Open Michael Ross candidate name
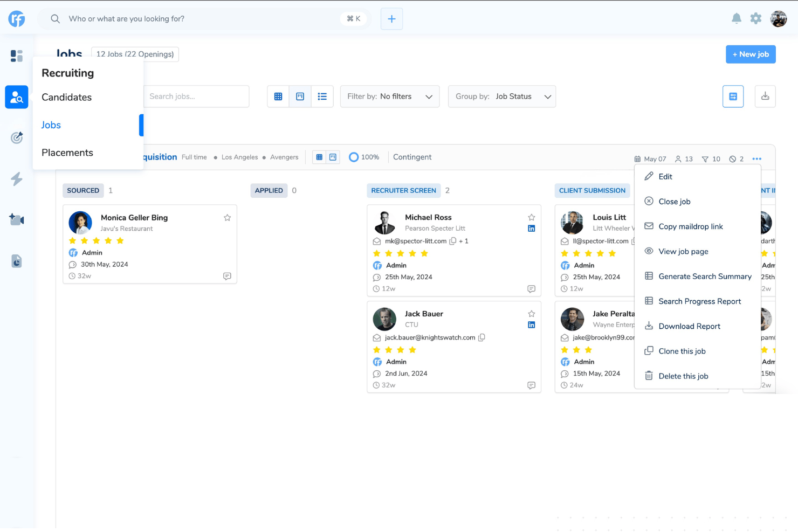 (428, 217)
